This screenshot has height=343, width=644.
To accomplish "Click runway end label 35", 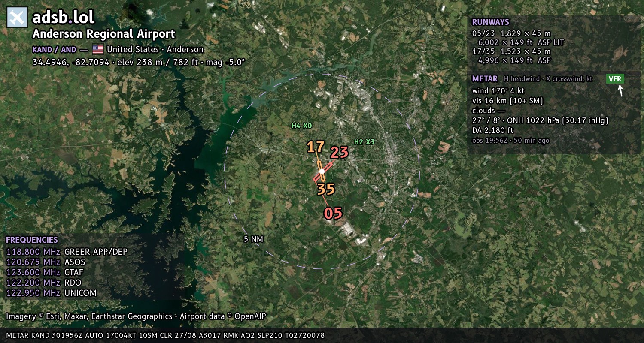I will (x=326, y=189).
